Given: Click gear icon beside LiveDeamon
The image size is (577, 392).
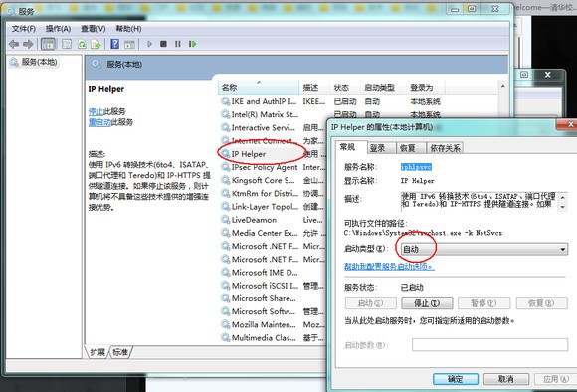Looking at the screenshot, I should pos(225,219).
